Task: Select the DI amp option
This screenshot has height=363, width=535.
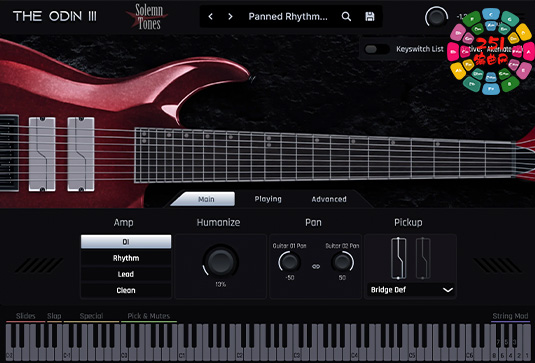Action: pyautogui.click(x=126, y=242)
